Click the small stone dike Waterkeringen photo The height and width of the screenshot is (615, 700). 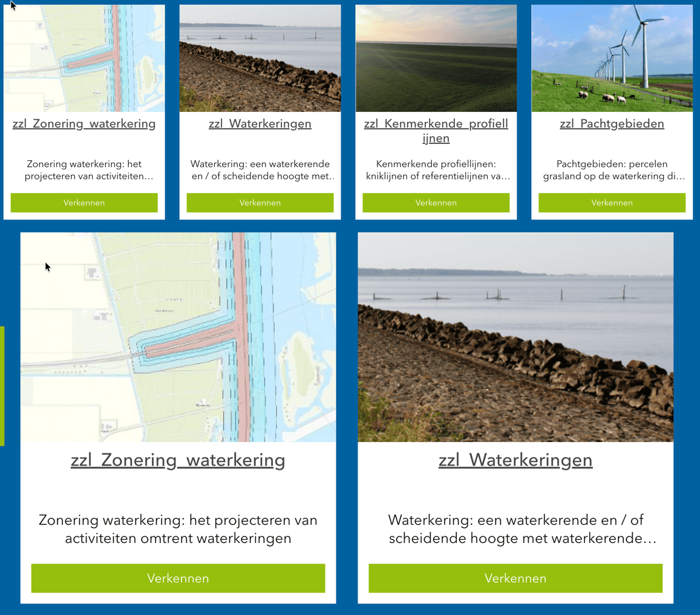(x=260, y=59)
